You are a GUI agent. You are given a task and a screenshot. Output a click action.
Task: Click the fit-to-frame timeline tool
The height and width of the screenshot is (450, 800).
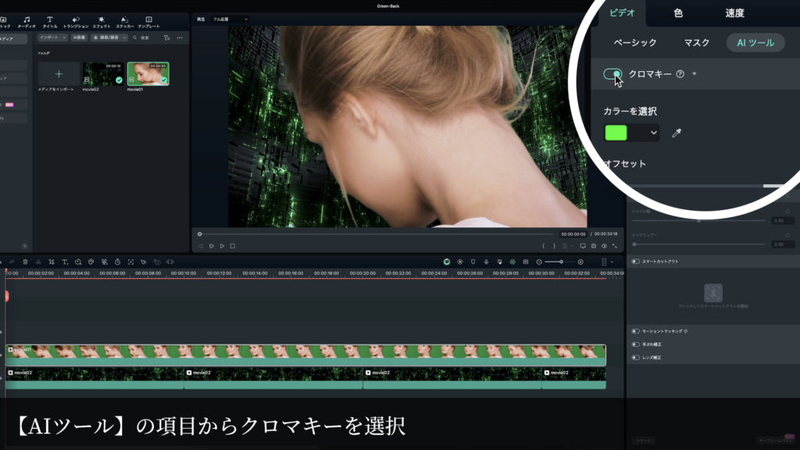pos(131,262)
